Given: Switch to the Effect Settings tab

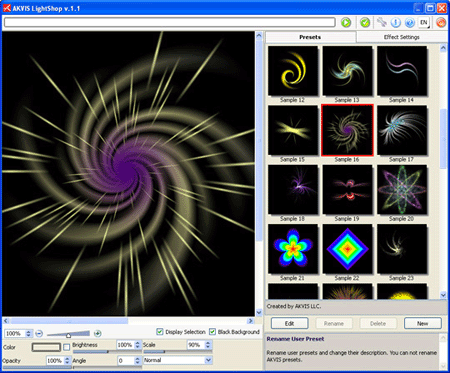Looking at the screenshot, I should [402, 37].
